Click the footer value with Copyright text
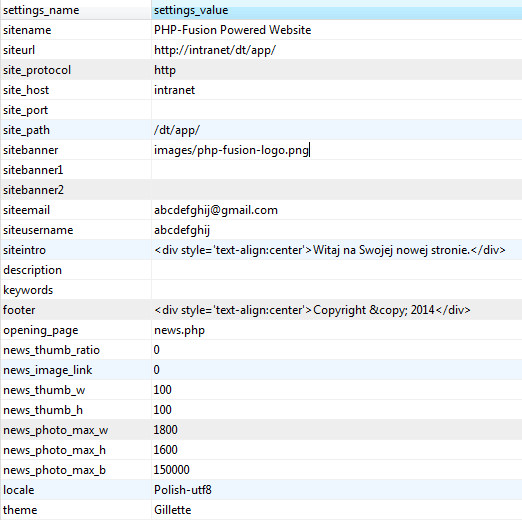 (x=312, y=310)
